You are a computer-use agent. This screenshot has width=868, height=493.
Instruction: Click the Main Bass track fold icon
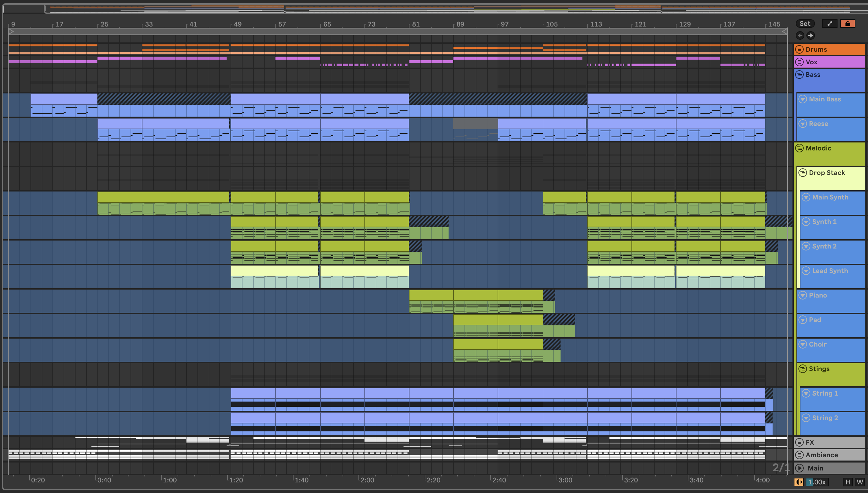coord(803,99)
